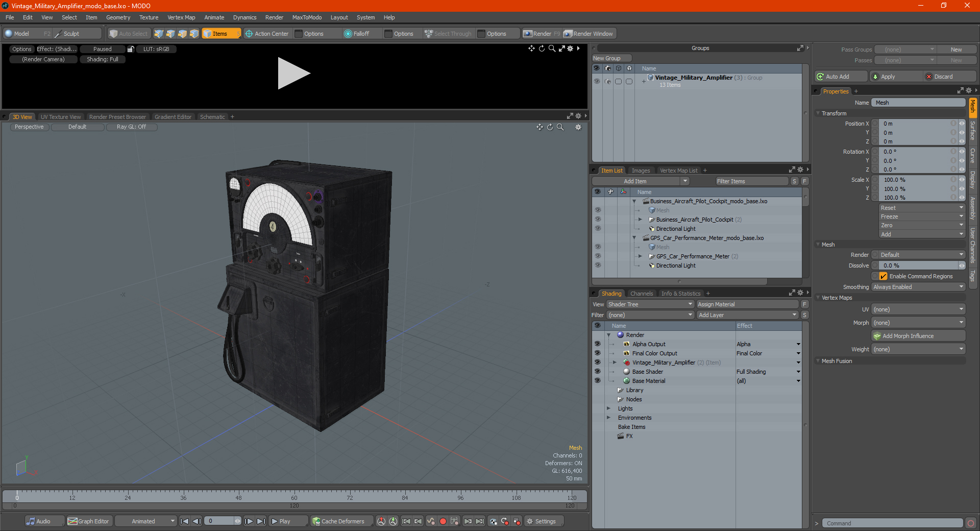The height and width of the screenshot is (531, 980).
Task: Play the animation
Action: [288, 521]
